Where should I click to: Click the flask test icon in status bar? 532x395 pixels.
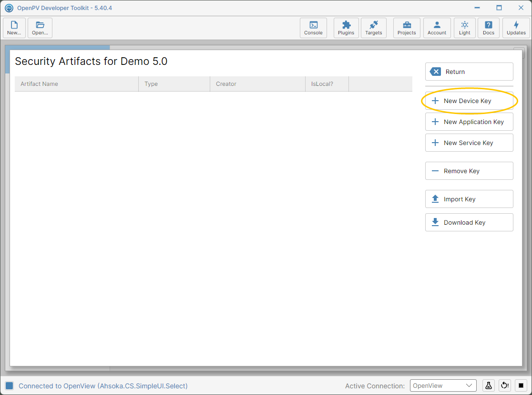(489, 385)
